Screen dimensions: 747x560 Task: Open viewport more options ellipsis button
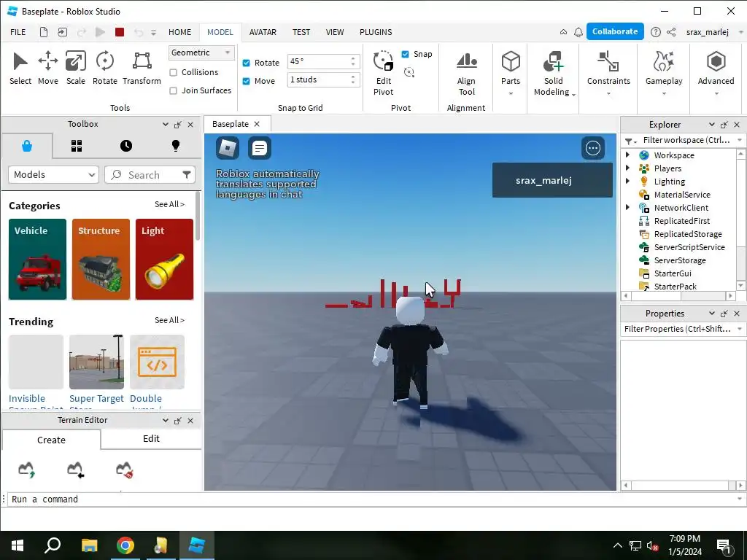pyautogui.click(x=593, y=148)
